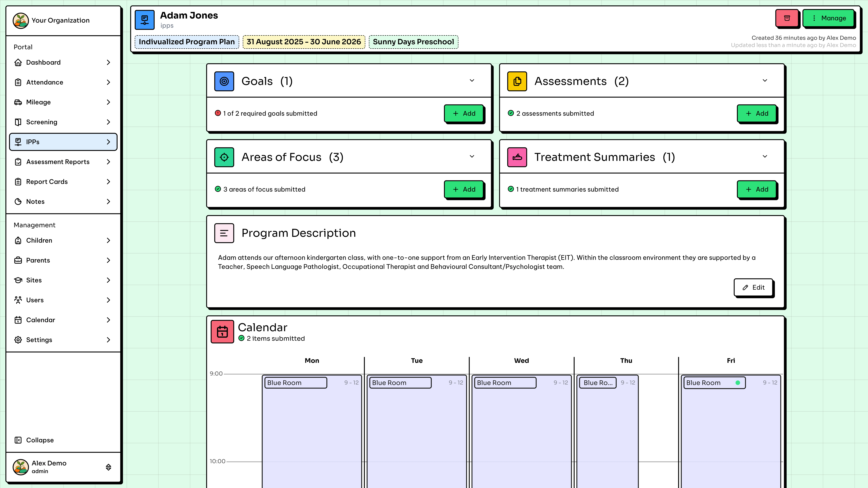Click the Dashboard house icon
Screen dimensions: 868x488
point(18,62)
